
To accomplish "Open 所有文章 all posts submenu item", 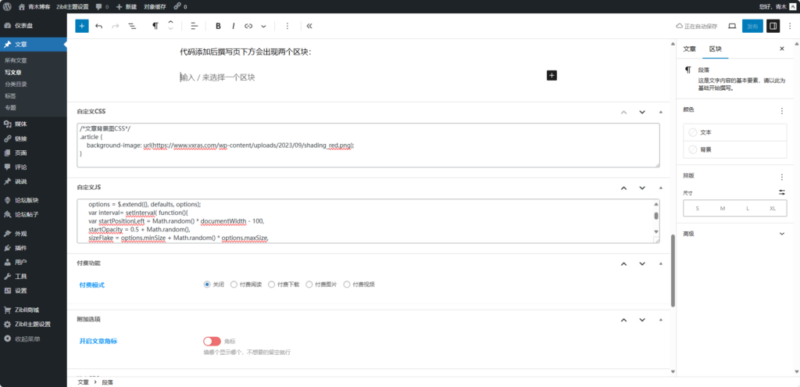I will click(x=15, y=60).
